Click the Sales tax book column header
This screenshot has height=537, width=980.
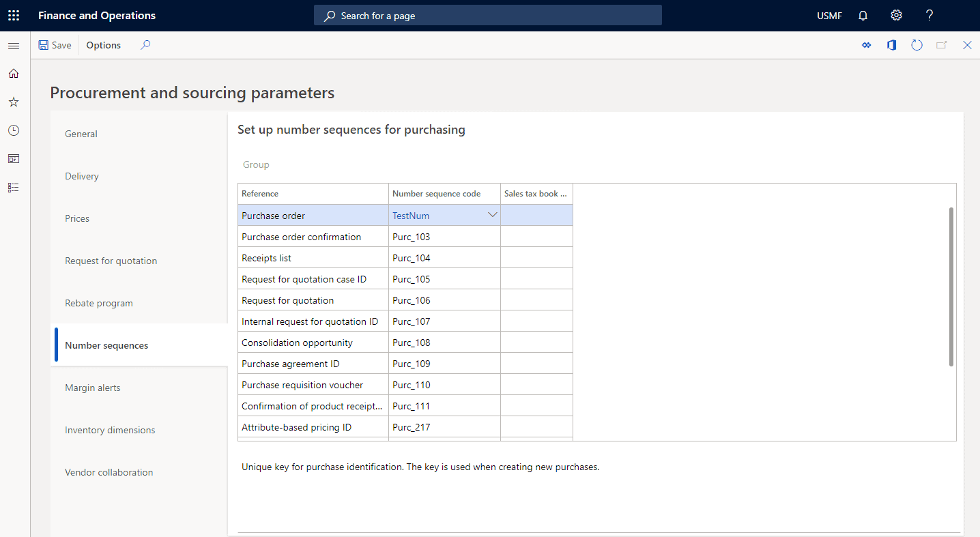pyautogui.click(x=536, y=194)
